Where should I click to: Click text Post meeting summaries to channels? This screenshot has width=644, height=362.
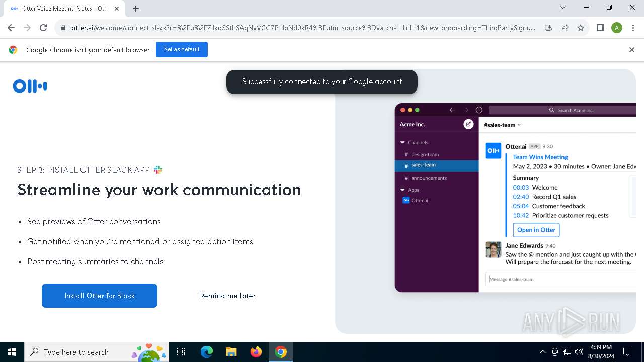coord(96,261)
